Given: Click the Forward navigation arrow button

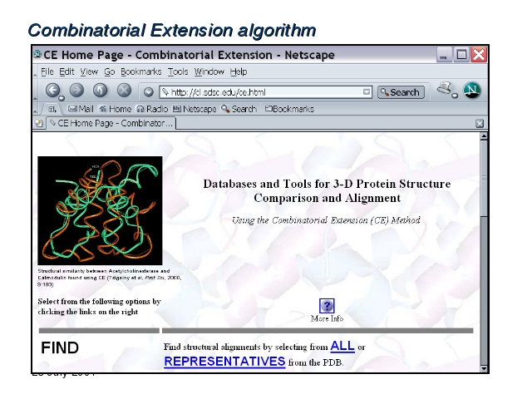Looking at the screenshot, I should pos(76,91).
